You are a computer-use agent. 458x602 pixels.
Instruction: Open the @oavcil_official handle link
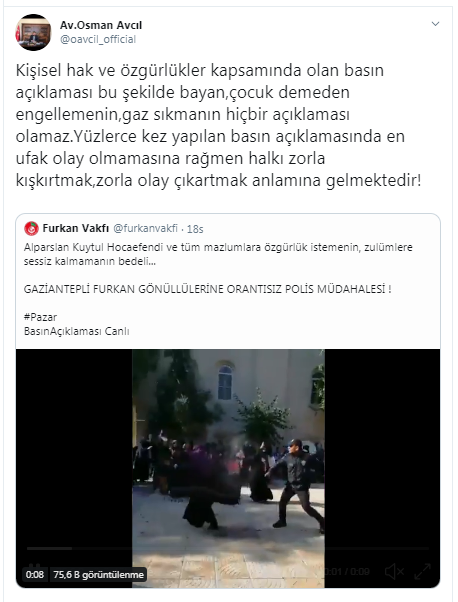click(98, 40)
